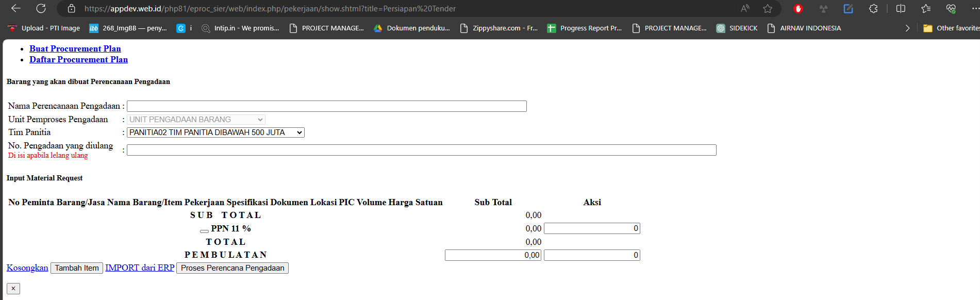Screen dimensions: 980x300
Task: Open Tim Panitia dropdown
Action: tap(215, 132)
